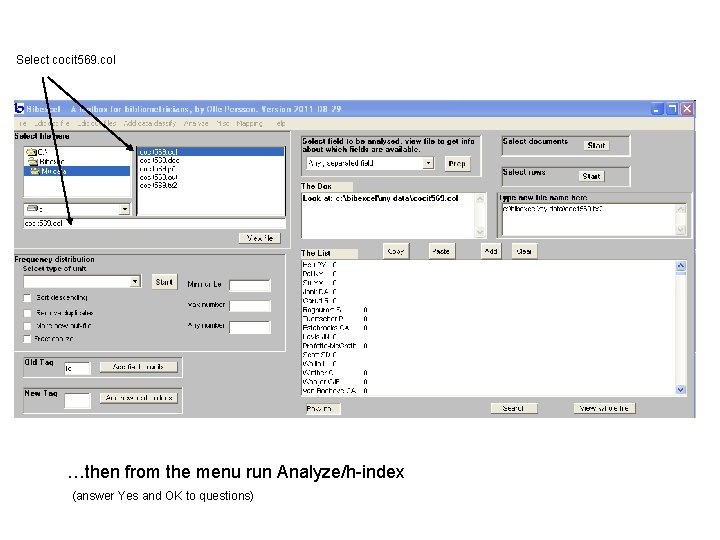Click the Clear button above The List
Screen dimensions: 720x540
[x=524, y=251]
